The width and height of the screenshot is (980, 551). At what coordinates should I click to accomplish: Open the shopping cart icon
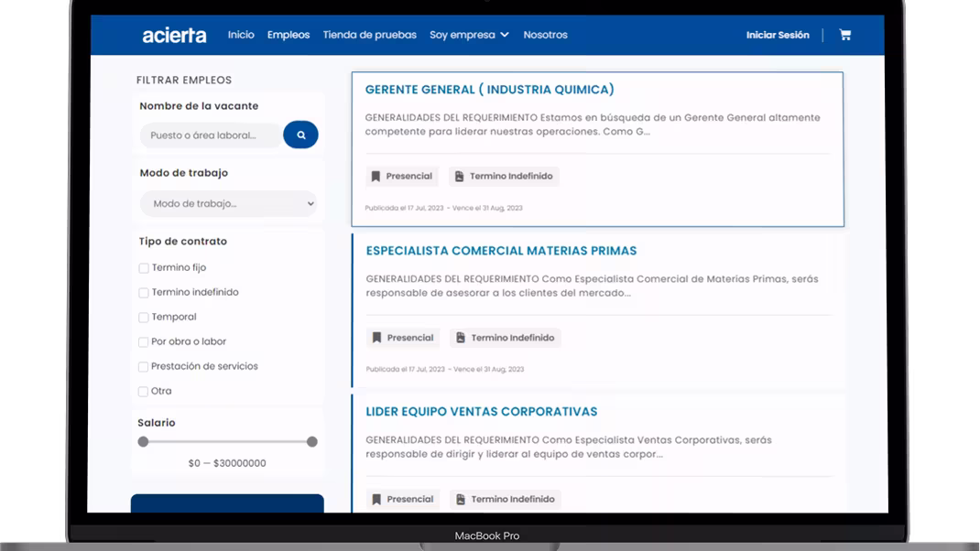tap(845, 35)
